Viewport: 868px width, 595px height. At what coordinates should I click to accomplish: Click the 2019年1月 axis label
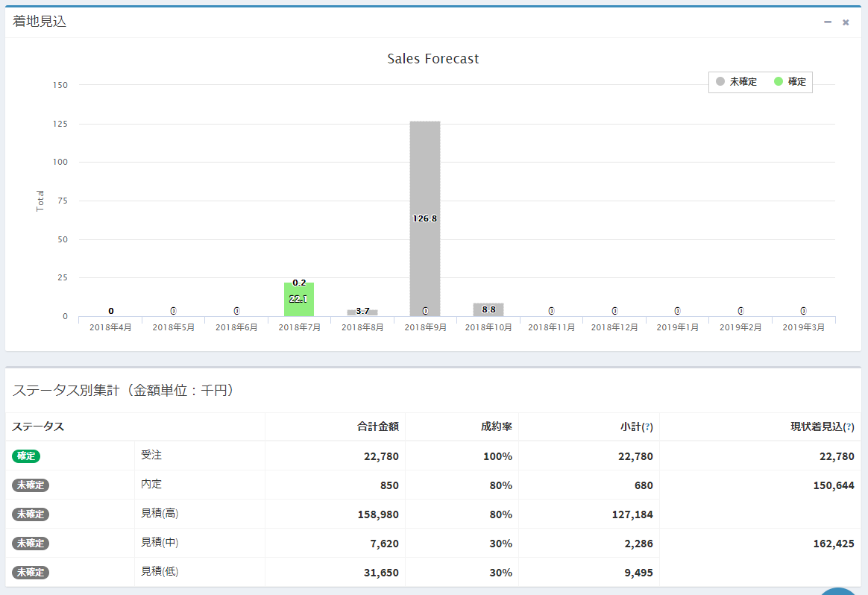pyautogui.click(x=678, y=327)
